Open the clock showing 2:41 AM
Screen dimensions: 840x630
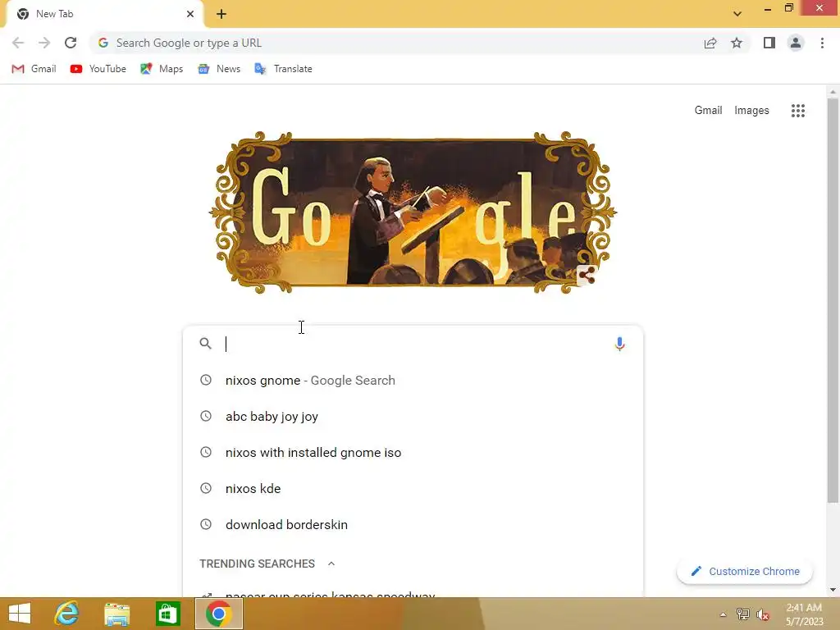(804, 614)
